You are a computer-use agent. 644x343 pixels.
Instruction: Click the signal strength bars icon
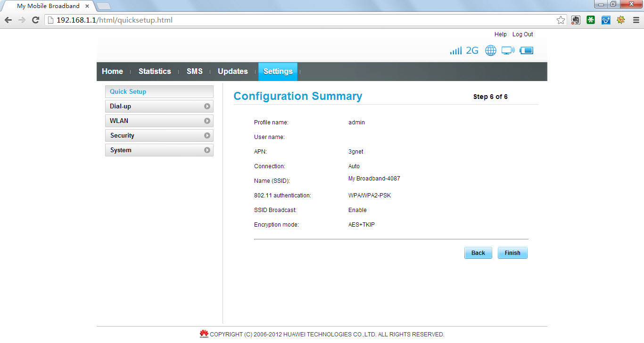click(x=455, y=50)
